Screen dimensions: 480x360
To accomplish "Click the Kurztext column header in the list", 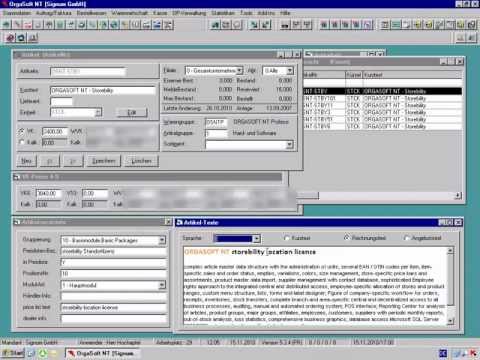I will click(412, 75).
